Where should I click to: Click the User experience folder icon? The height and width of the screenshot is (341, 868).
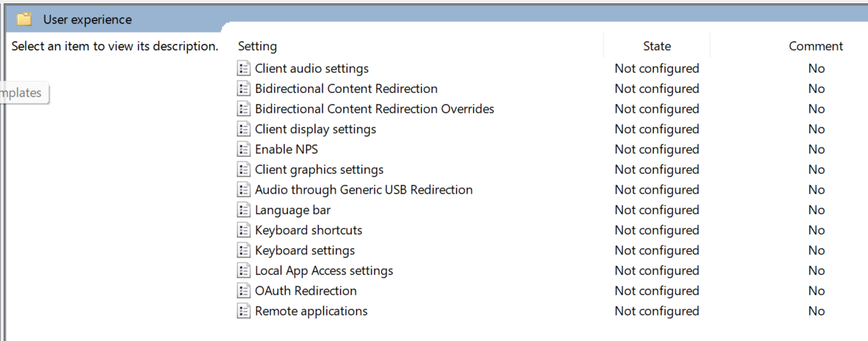point(24,20)
